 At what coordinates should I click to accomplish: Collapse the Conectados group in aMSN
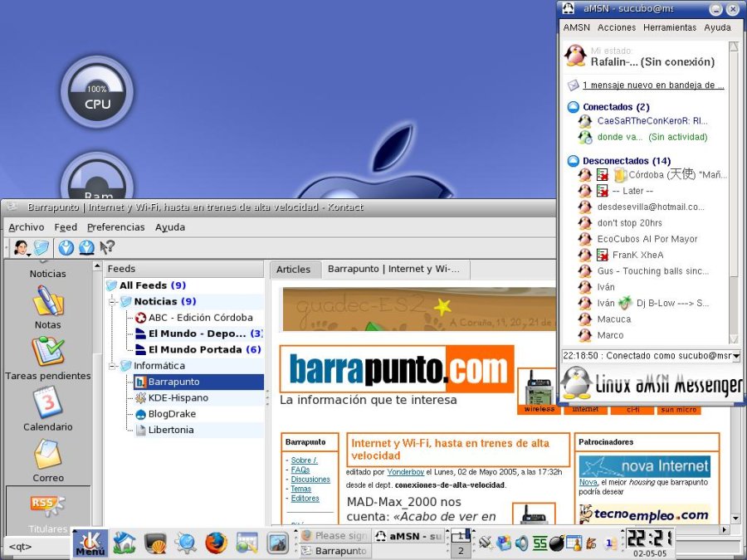[573, 107]
